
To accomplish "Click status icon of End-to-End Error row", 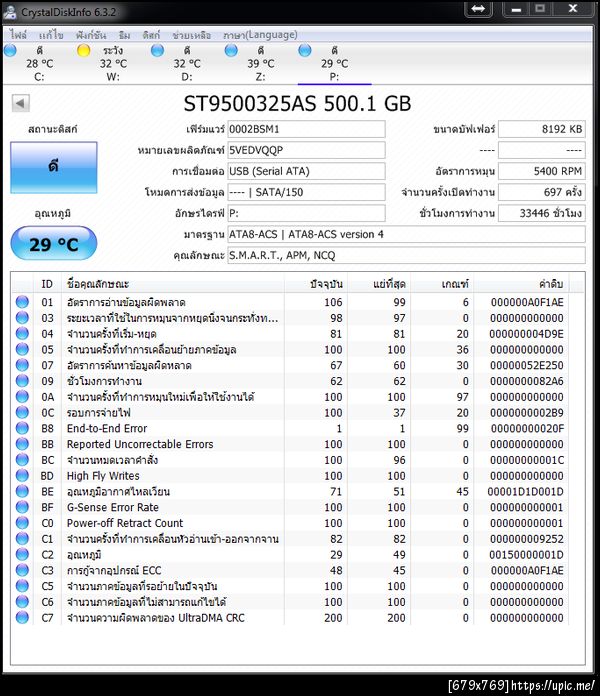I will [x=22, y=428].
